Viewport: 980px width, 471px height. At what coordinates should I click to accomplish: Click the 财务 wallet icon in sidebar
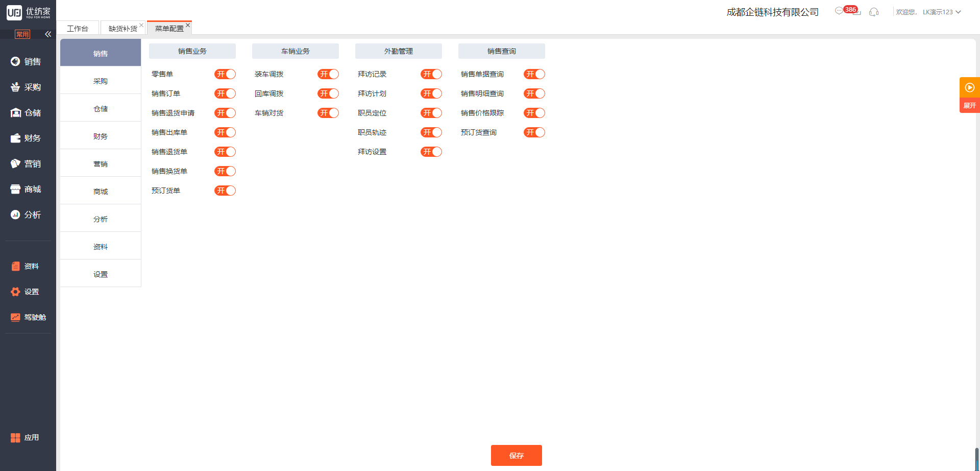coord(15,138)
